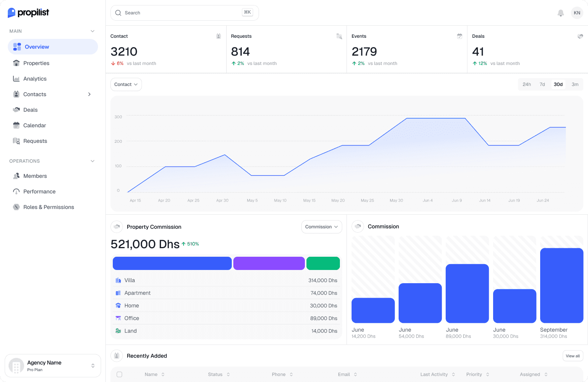Open the Contact chart dropdown
588x382 pixels.
pos(126,84)
